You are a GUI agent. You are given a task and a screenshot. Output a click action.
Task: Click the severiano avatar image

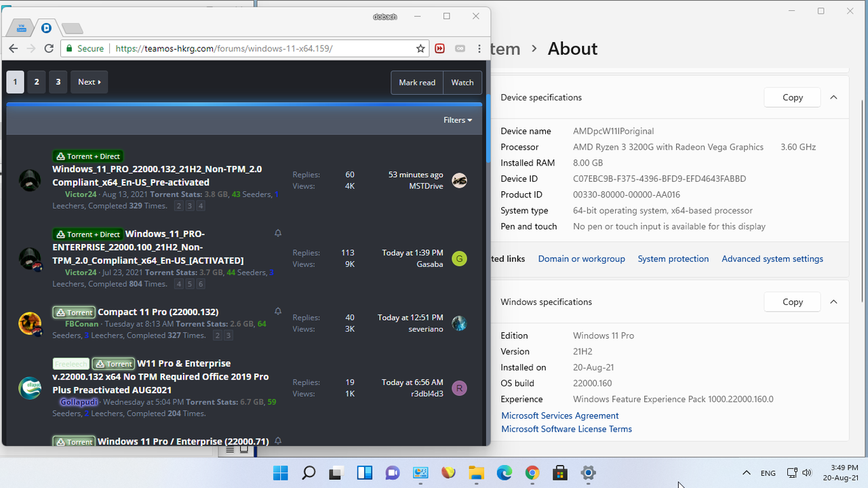click(x=459, y=323)
